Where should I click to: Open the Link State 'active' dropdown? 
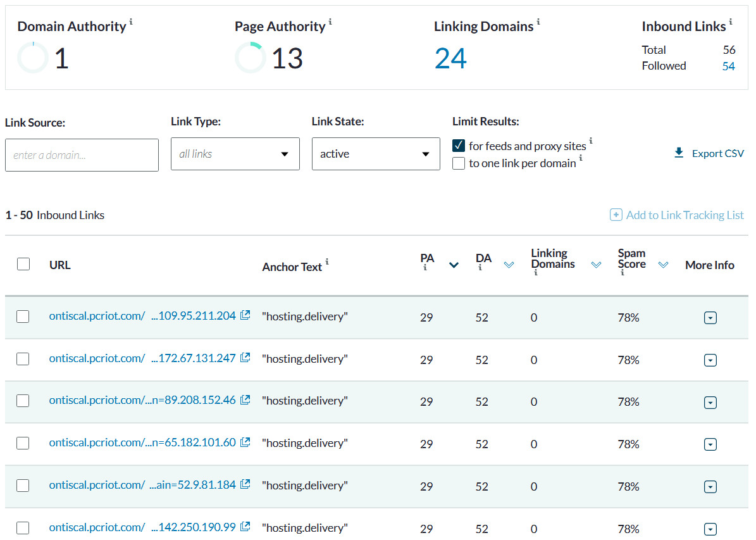376,154
